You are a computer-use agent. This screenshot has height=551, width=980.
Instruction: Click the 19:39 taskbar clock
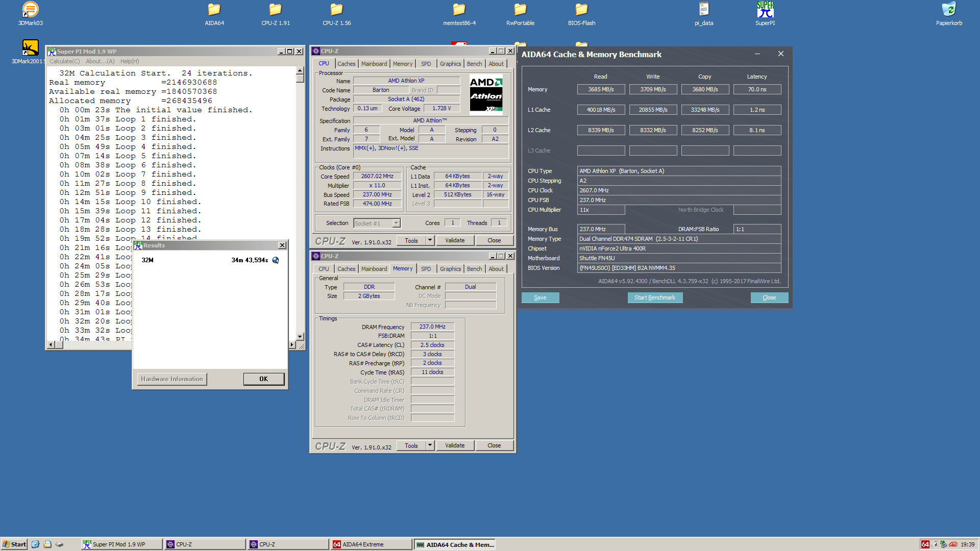click(x=968, y=544)
